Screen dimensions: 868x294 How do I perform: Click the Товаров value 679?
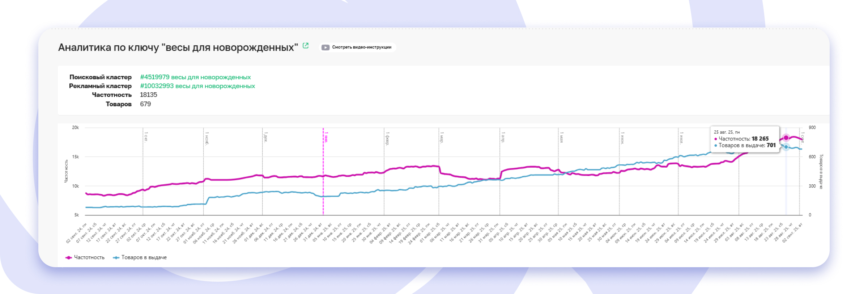(145, 104)
